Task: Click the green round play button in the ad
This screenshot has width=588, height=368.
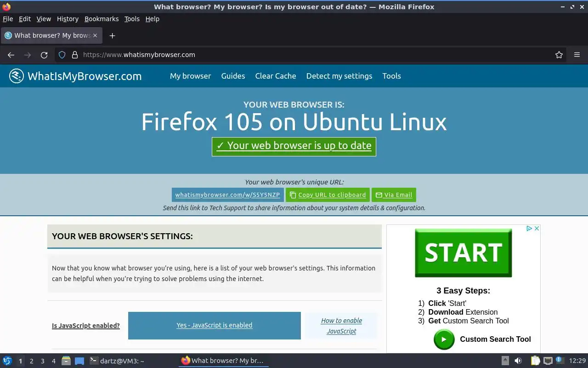Action: pos(444,339)
